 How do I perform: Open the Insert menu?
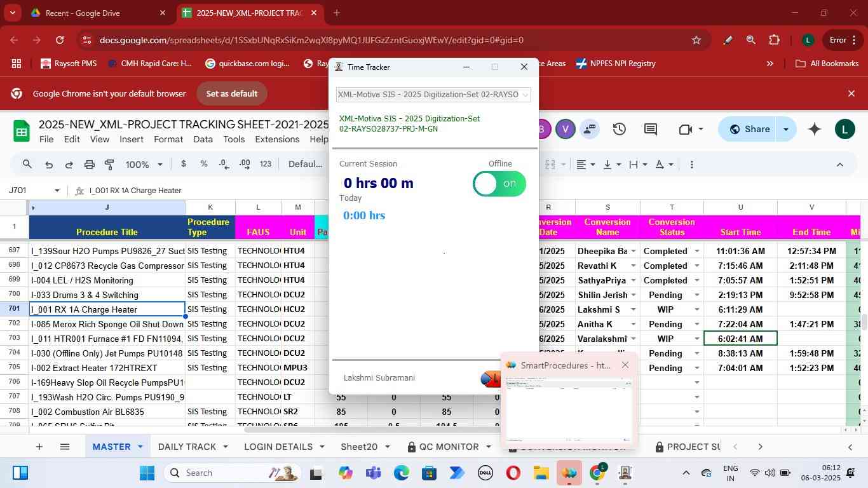[x=132, y=139]
